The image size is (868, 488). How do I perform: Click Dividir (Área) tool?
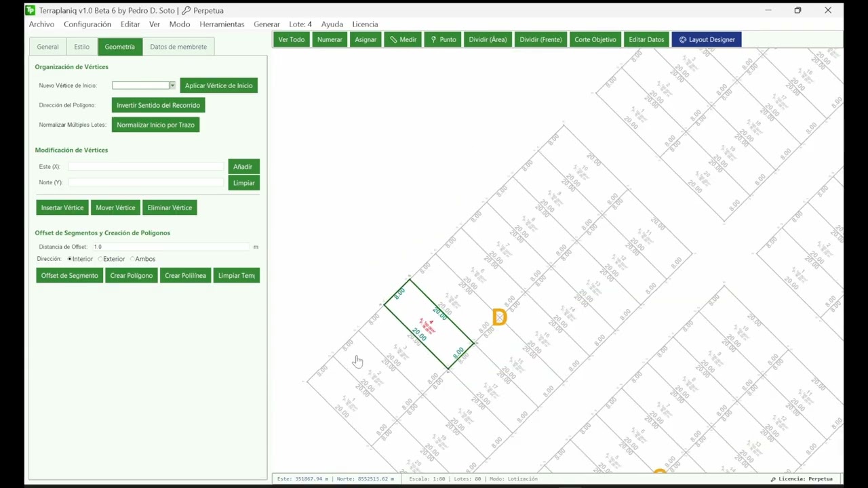tap(488, 39)
